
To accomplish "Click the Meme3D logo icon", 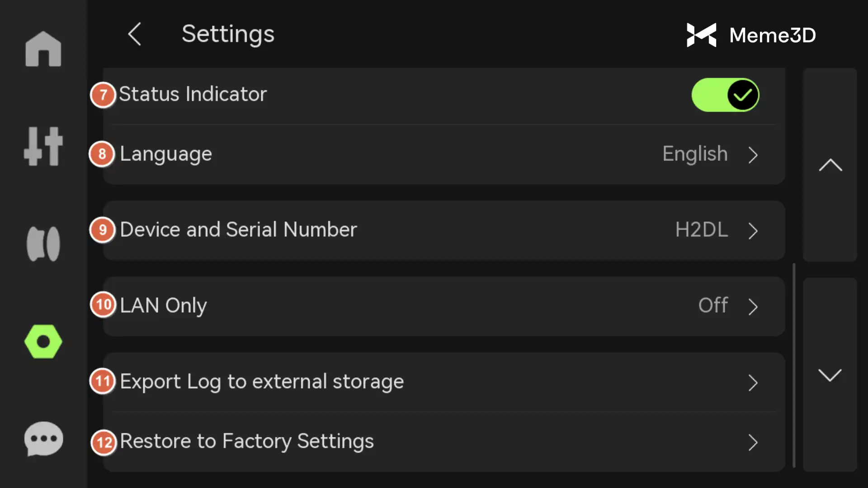I will coord(701,35).
